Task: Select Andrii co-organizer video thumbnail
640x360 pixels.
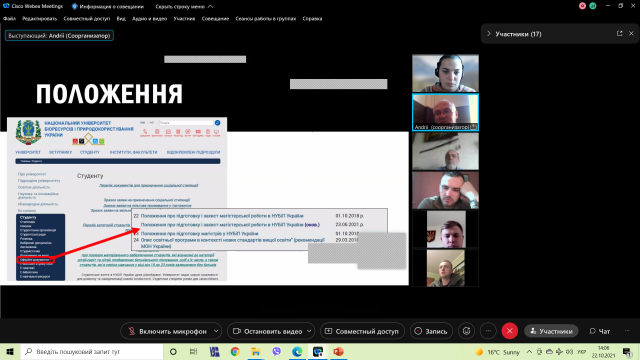Action: click(x=445, y=112)
